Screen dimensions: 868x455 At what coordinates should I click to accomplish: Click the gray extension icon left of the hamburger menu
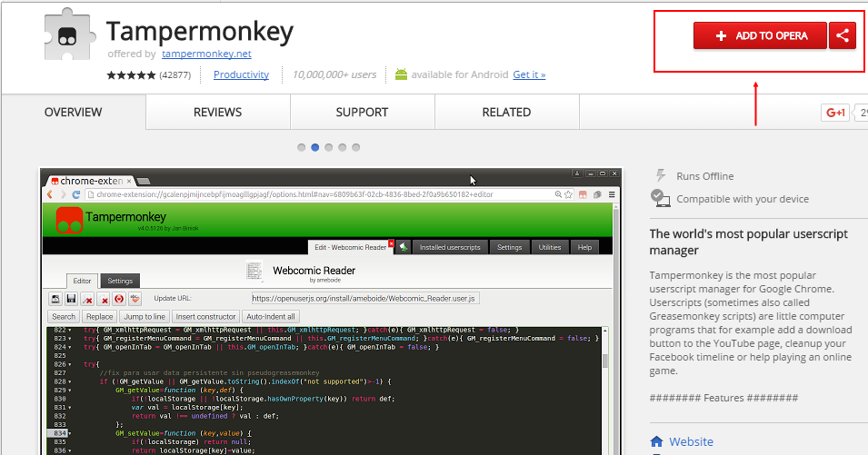point(597,194)
